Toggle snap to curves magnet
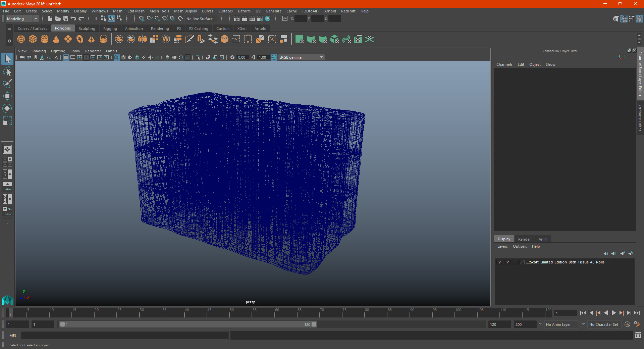The image size is (644, 349). (x=149, y=18)
